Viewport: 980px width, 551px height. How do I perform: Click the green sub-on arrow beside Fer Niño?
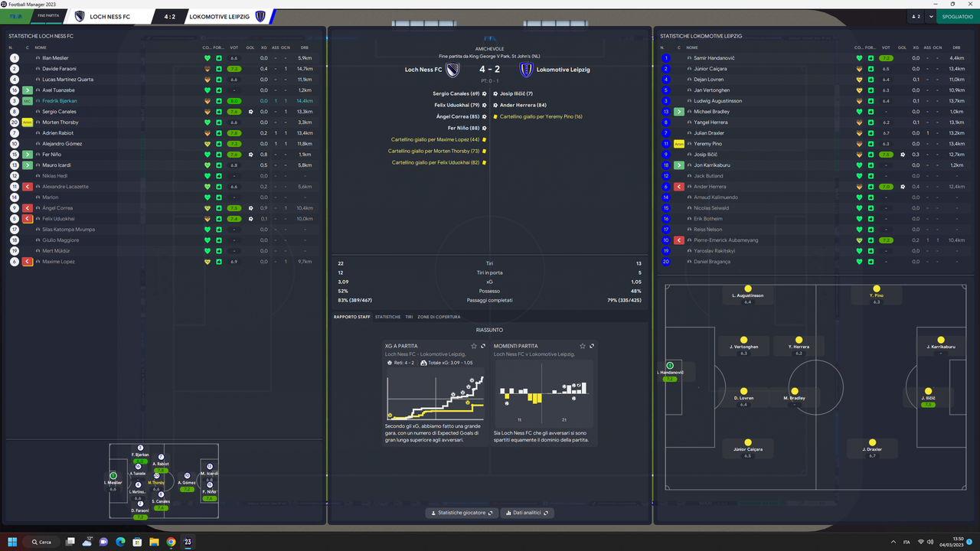pyautogui.click(x=28, y=155)
